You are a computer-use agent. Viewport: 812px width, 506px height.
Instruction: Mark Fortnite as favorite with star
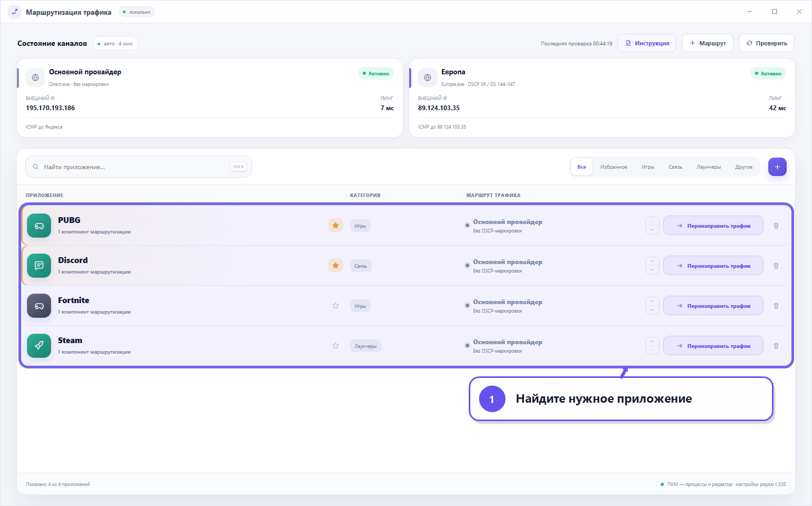click(335, 306)
